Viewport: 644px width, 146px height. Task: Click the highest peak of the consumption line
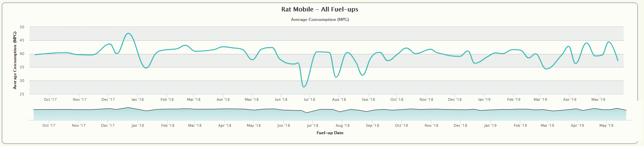pyautogui.click(x=128, y=33)
